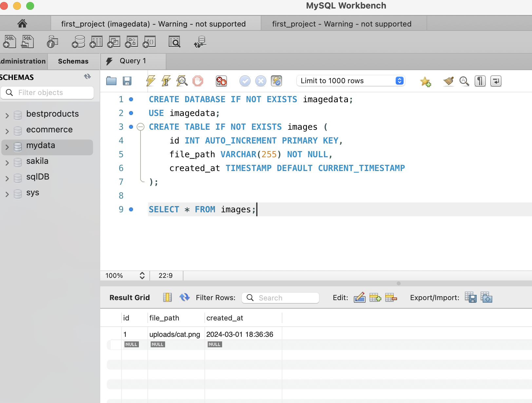
Task: Expand the sakila schema
Action: point(7,163)
